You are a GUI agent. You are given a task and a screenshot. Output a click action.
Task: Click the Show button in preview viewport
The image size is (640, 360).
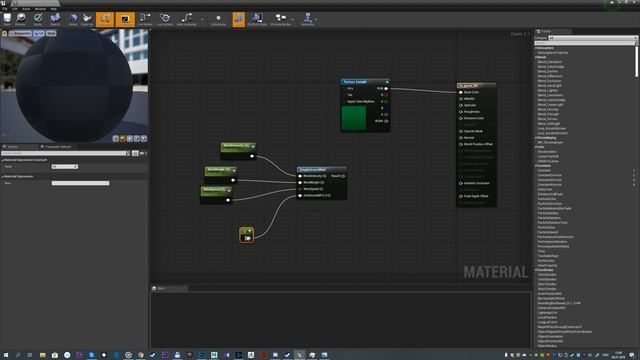[x=51, y=33]
